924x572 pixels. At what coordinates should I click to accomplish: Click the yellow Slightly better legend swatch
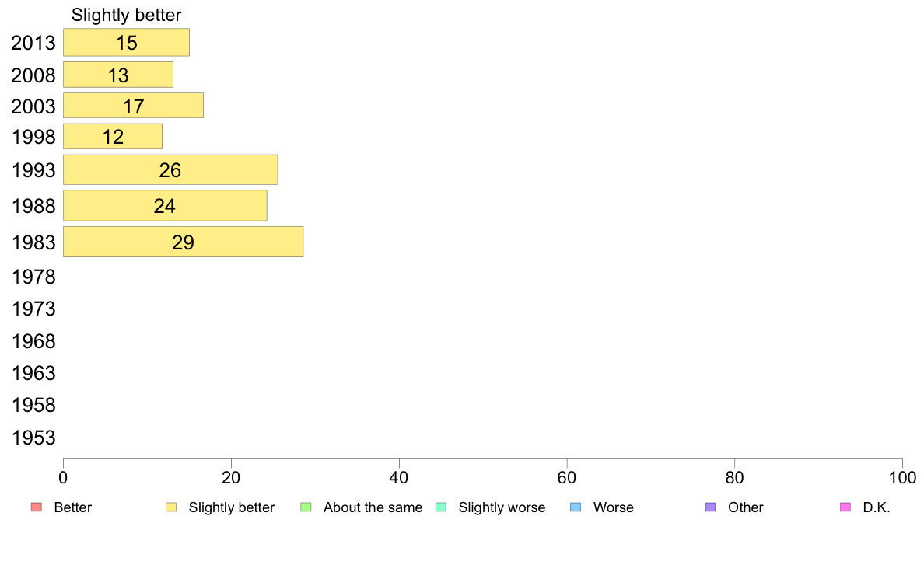click(171, 507)
